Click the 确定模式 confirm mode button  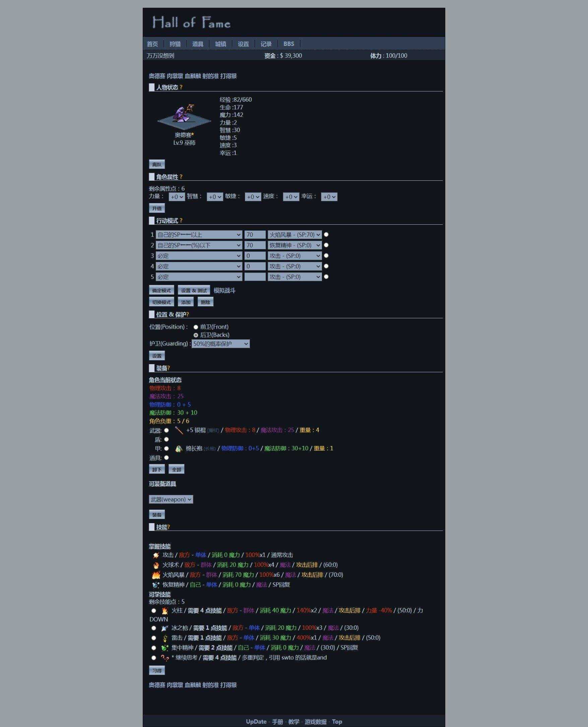[161, 290]
